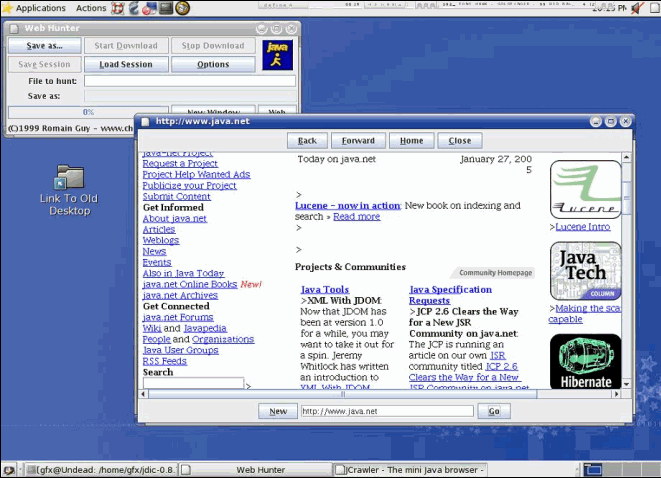Open the Articles link
This screenshot has width=661, height=478.
(x=159, y=229)
